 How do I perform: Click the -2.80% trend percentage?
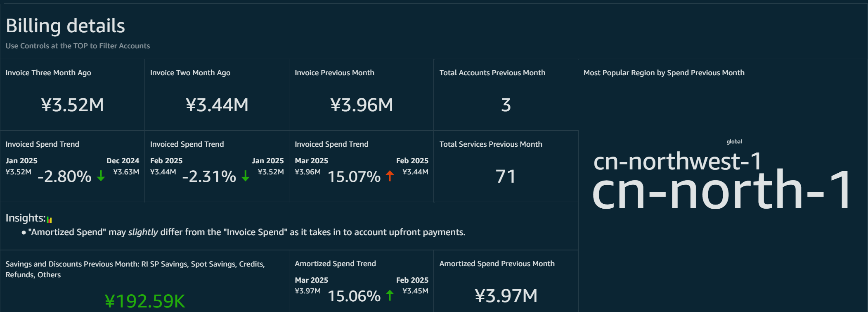click(x=64, y=176)
